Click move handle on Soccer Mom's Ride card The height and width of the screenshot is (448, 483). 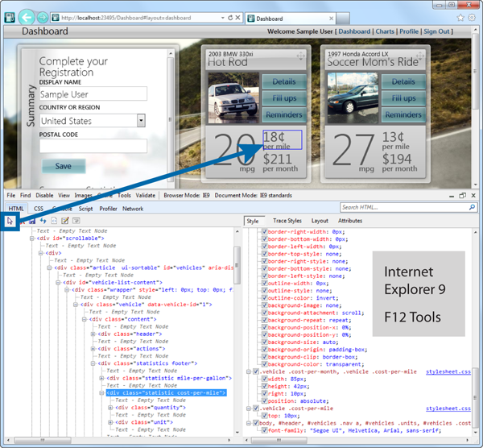point(420,56)
